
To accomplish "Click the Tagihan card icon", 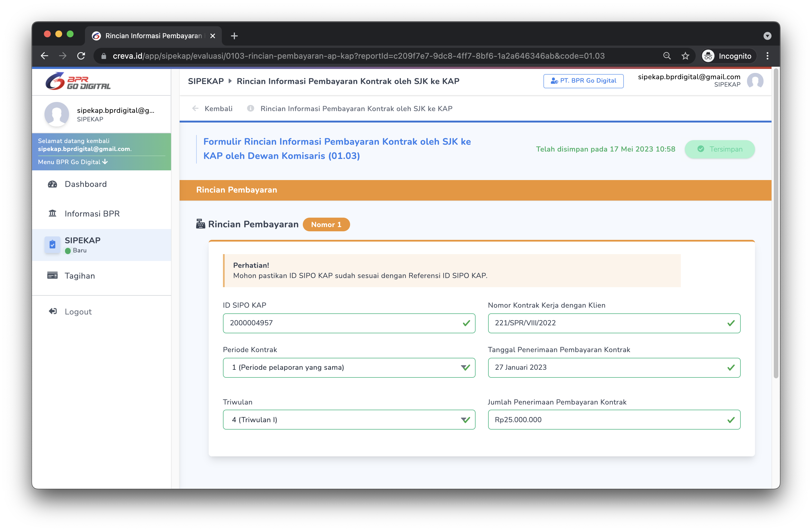I will point(52,275).
